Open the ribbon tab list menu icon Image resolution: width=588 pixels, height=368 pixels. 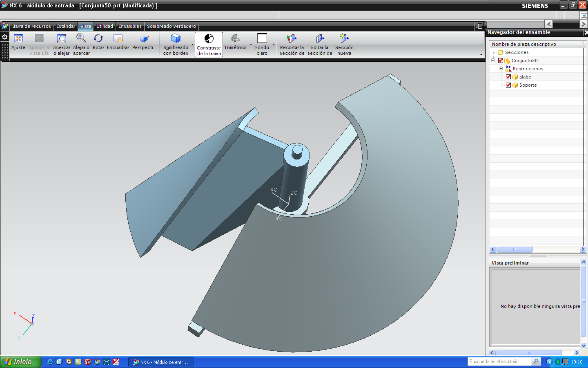pyautogui.click(x=479, y=26)
